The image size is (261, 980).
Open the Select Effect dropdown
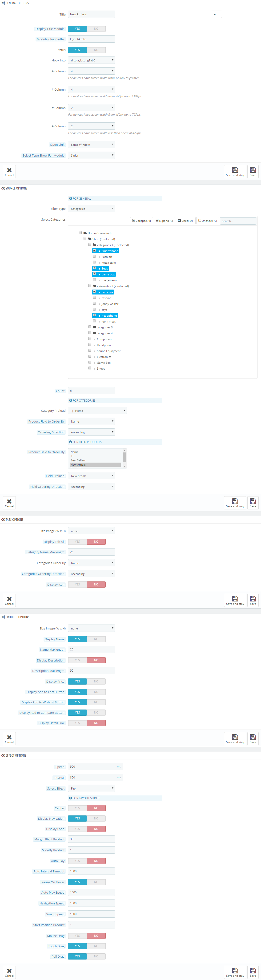91,788
